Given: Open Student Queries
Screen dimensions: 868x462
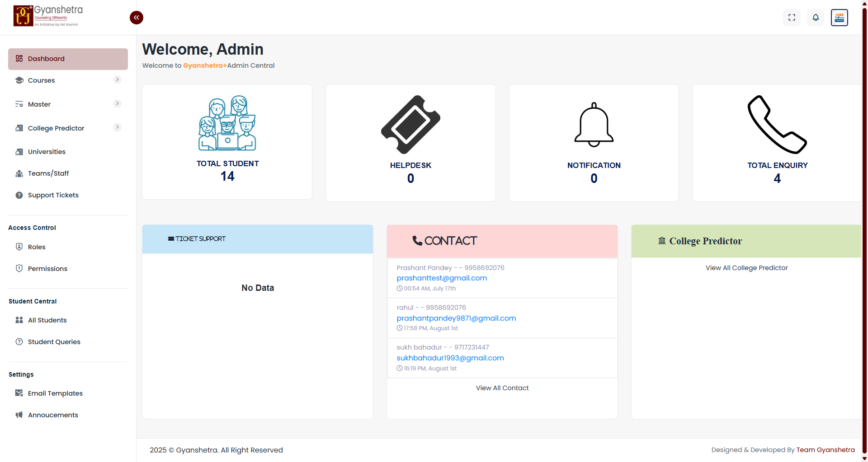Looking at the screenshot, I should click(68, 342).
